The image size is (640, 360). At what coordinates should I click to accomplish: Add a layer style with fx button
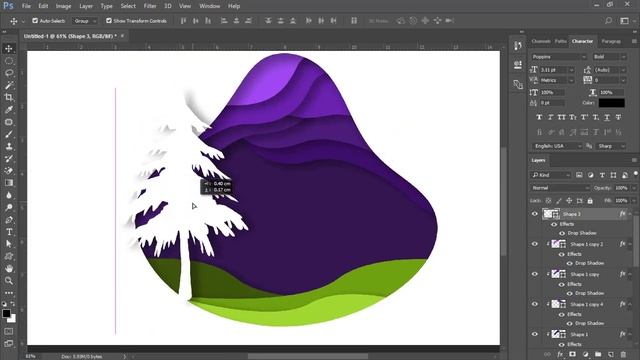click(x=560, y=354)
